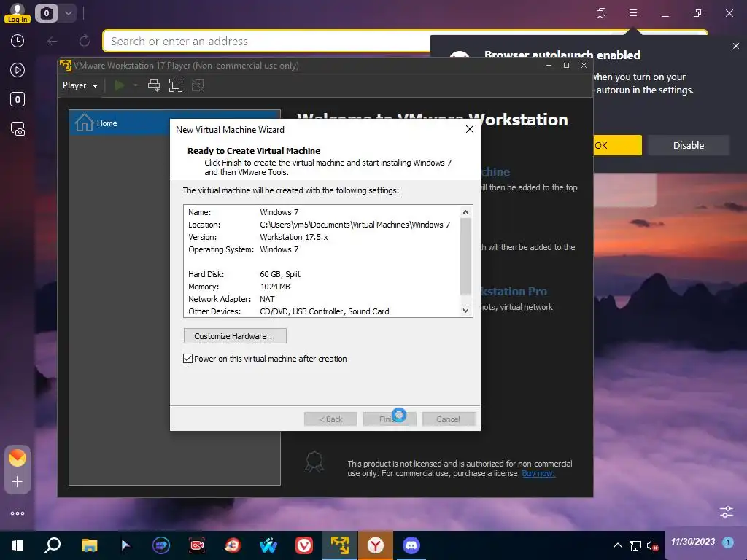Click Disable on autolaunch notification
The image size is (747, 560).
coord(689,145)
